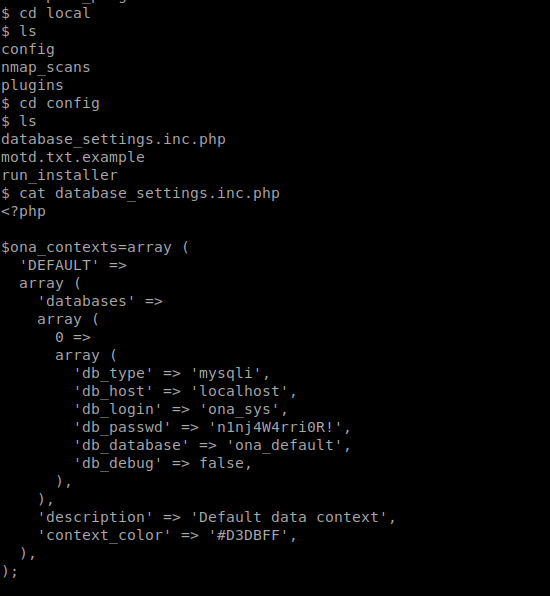Screen dimensions: 550x596
Task: Click the motd.txt.example file name
Action: (73, 157)
